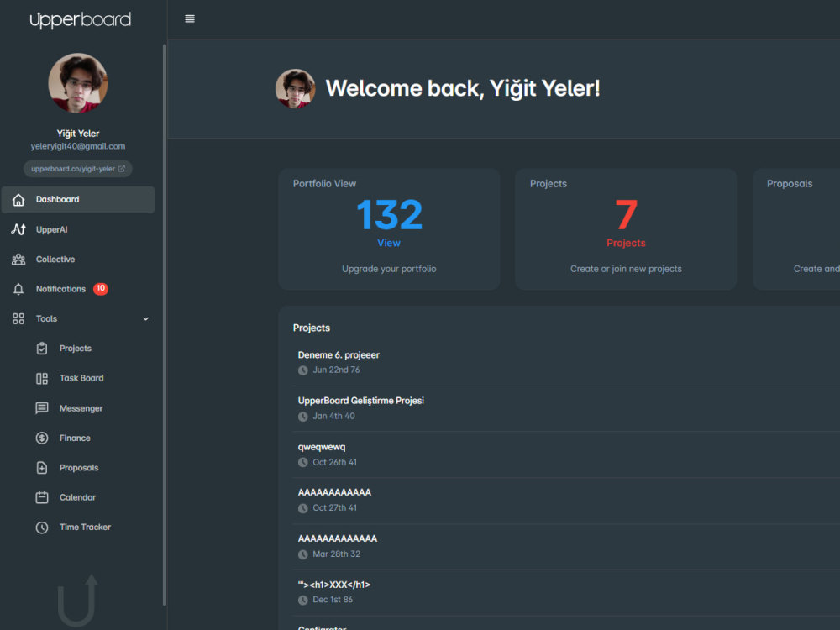
Task: Click the small avatar beside Welcome back
Action: 295,88
